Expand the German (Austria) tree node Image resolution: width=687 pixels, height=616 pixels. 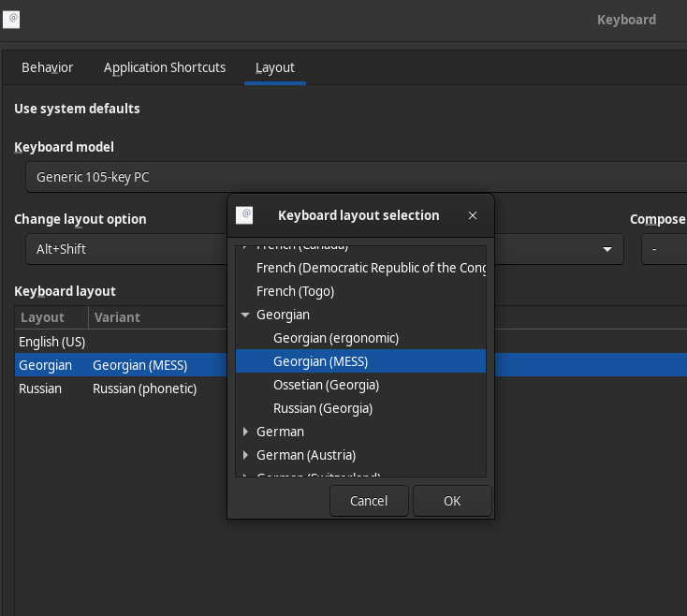pos(245,455)
